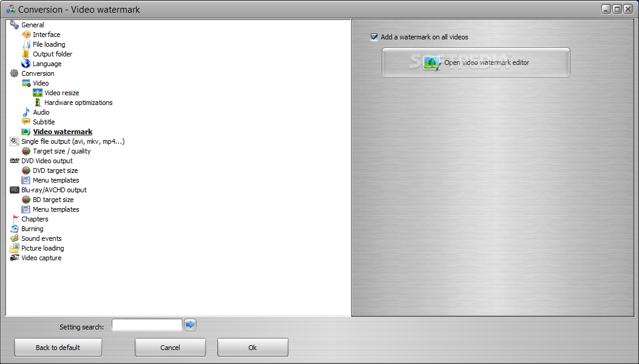Click the Audio music note icon
Image resolution: width=639 pixels, height=364 pixels.
click(26, 112)
